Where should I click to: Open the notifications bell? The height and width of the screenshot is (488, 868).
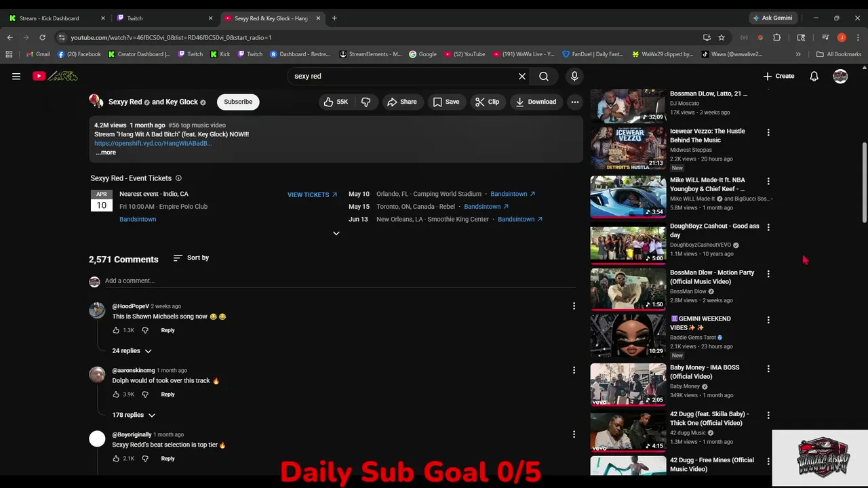pyautogui.click(x=814, y=77)
